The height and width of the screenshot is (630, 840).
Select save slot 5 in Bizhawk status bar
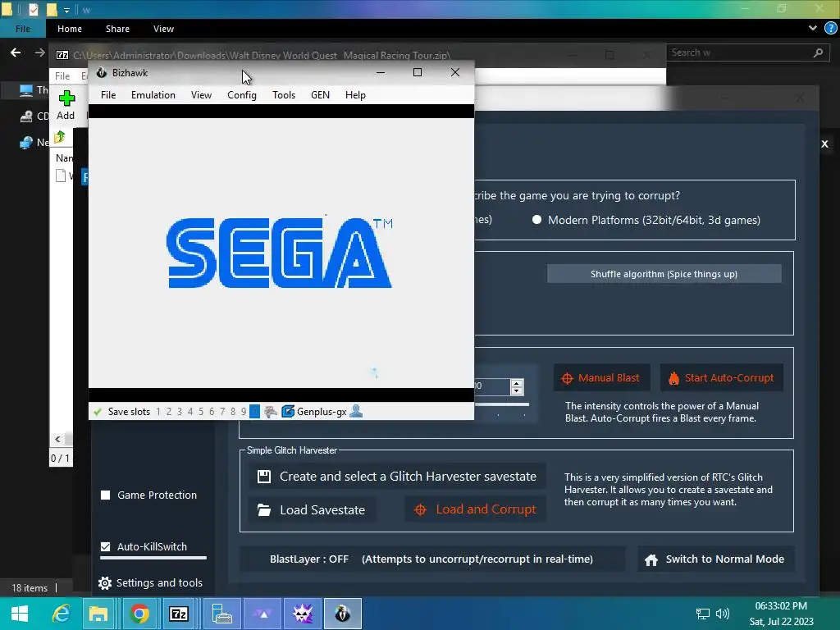(201, 412)
